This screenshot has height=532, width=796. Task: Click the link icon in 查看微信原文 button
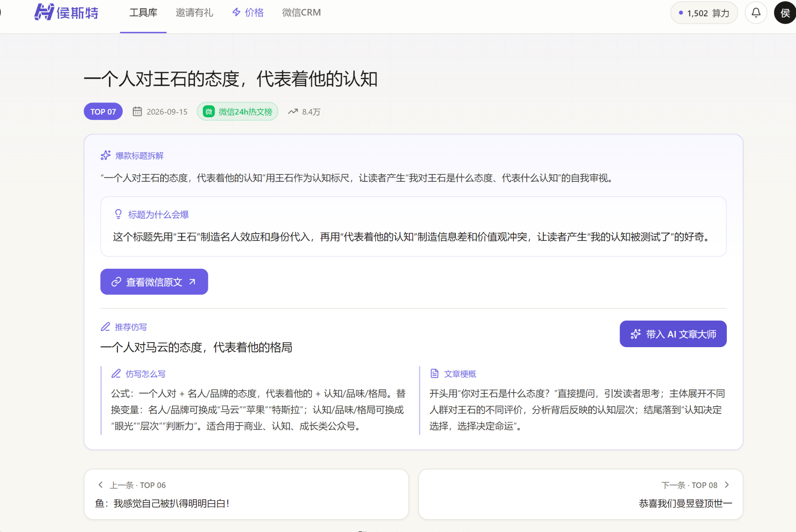116,282
